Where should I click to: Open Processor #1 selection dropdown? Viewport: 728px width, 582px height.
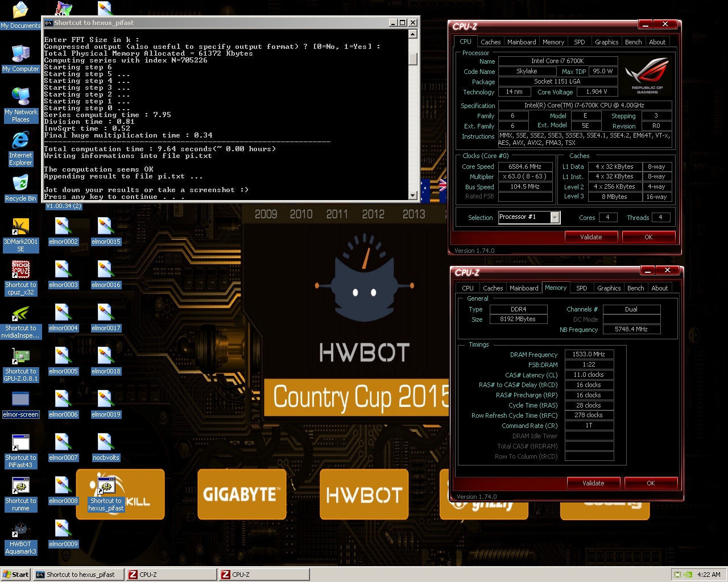pos(530,217)
